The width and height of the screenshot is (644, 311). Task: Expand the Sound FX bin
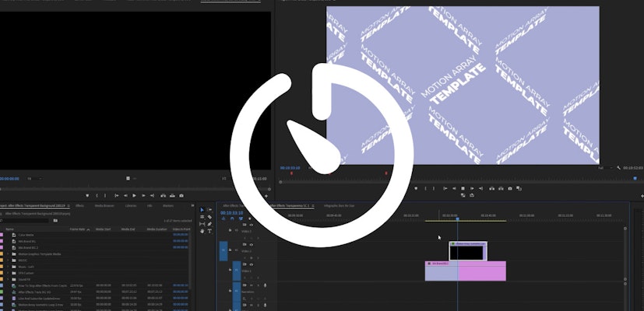8,279
